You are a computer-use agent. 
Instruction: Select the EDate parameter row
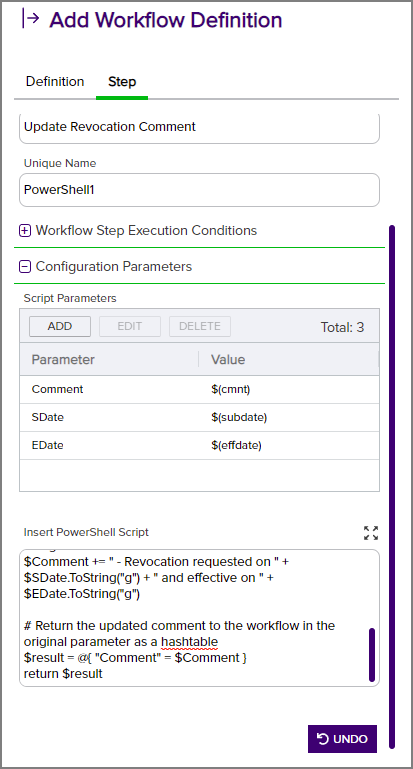[x=199, y=445]
